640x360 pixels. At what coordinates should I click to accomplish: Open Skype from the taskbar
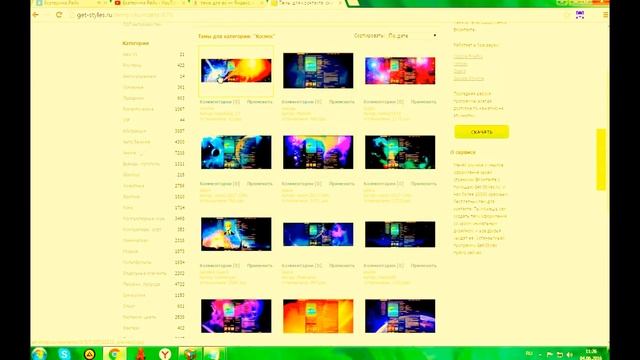(64, 353)
